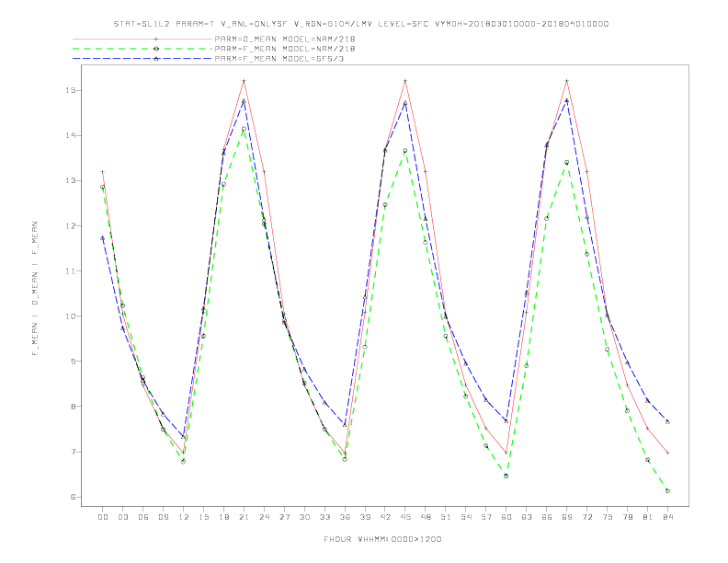Click x-axis tick label 75
Screen dimensions: 728x563
coord(608,517)
